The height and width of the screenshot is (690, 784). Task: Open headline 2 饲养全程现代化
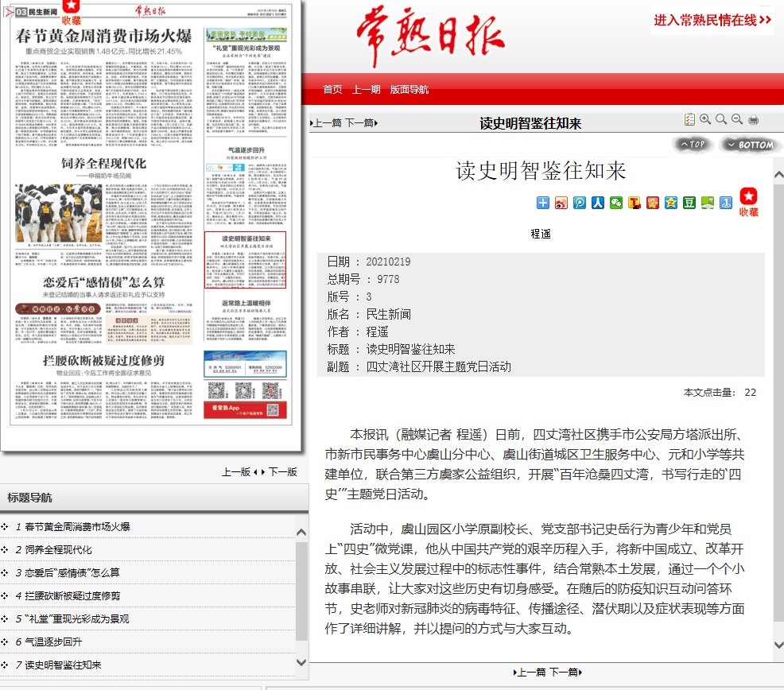click(59, 549)
